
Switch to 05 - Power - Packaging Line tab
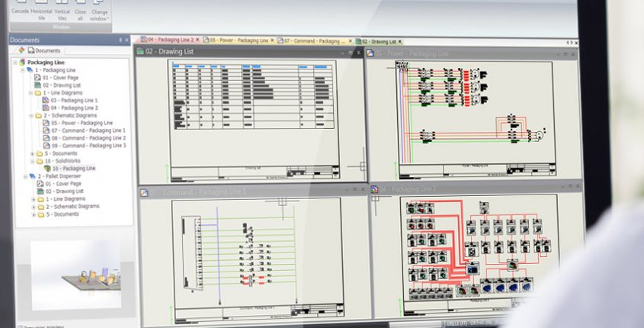[239, 40]
